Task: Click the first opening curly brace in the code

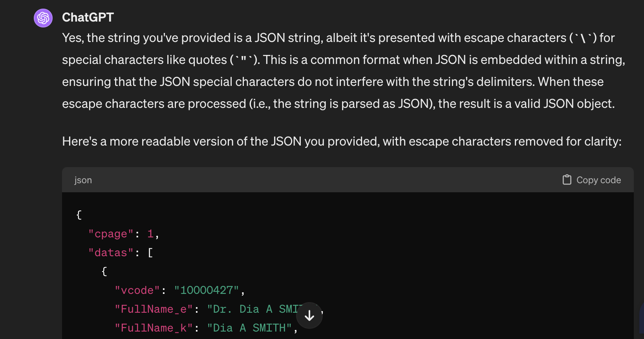Action: point(79,215)
